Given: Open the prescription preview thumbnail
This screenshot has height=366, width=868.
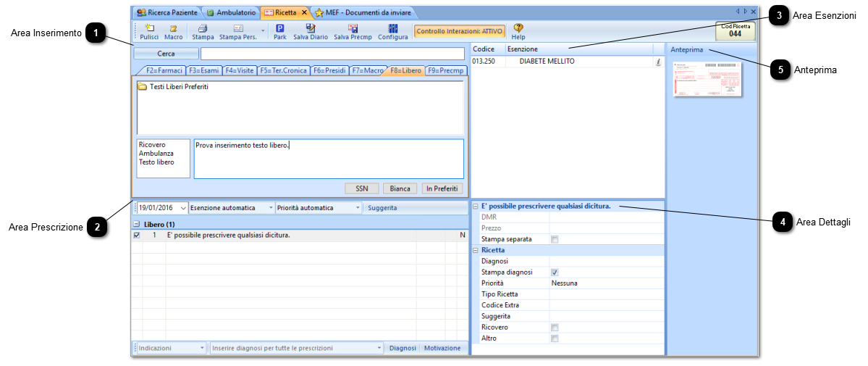Looking at the screenshot, I should click(x=707, y=79).
